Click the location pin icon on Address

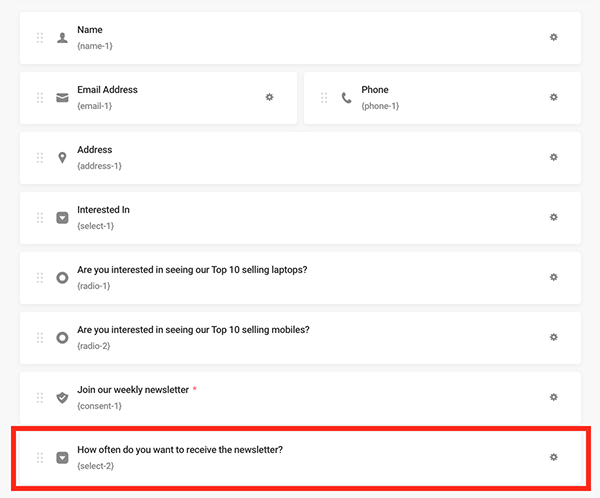[62, 158]
